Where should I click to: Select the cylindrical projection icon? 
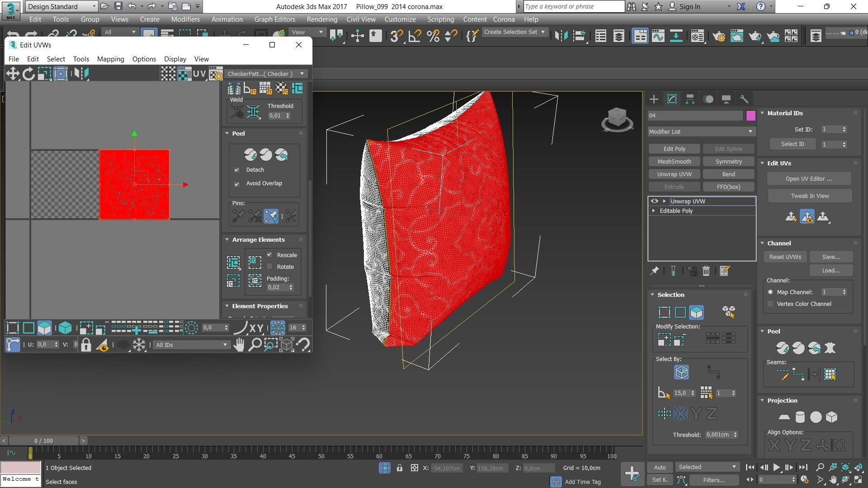coord(800,417)
